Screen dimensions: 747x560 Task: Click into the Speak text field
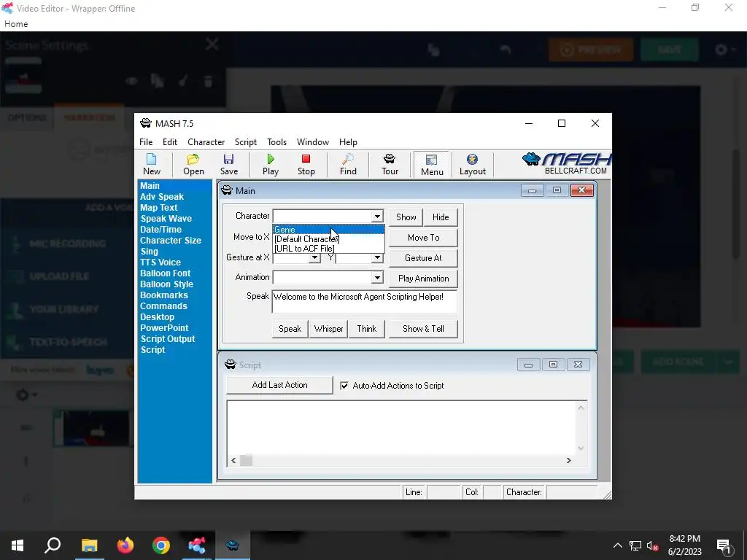pyautogui.click(x=365, y=301)
